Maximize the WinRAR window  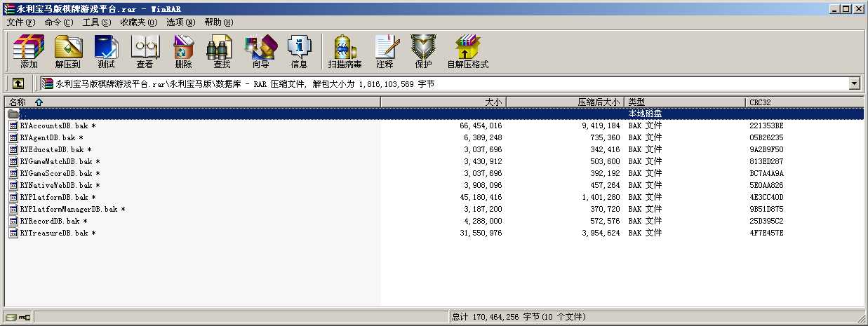click(847, 8)
